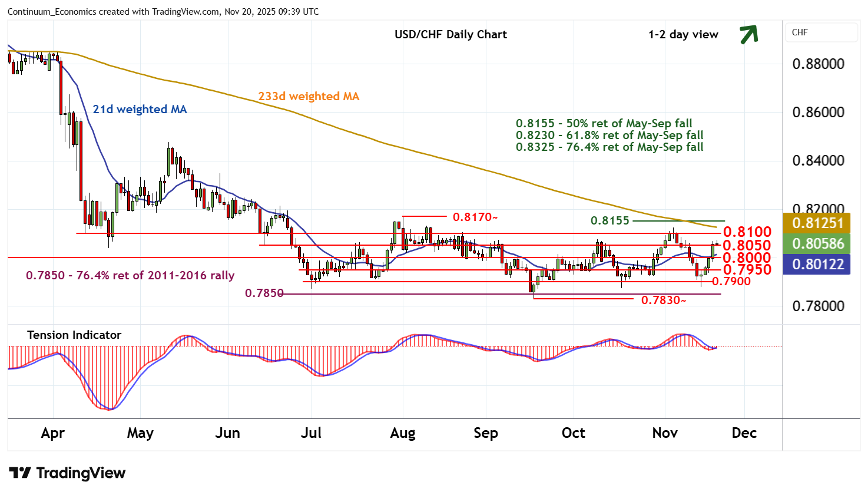
Task: Select the orange 0.81251 price tag
Action: tap(817, 223)
